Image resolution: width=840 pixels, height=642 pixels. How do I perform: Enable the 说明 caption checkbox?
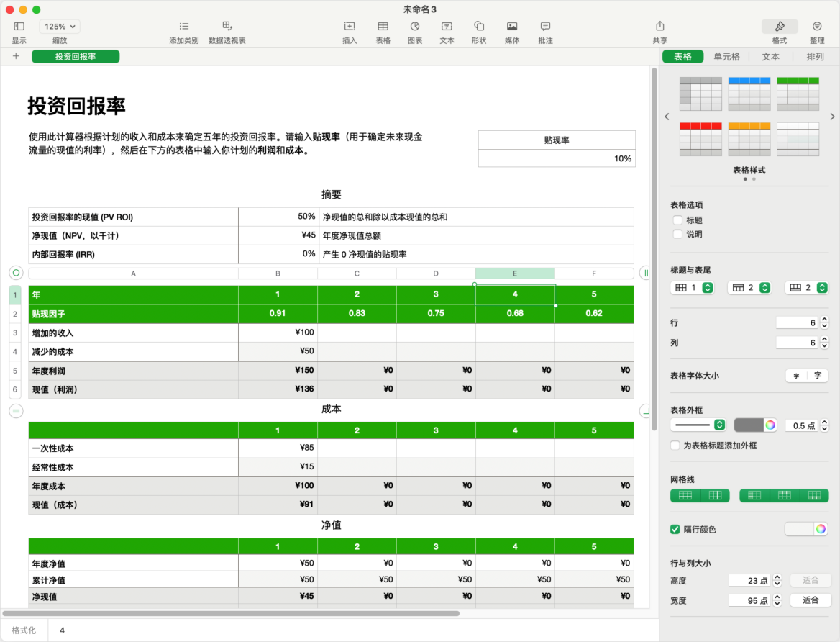click(677, 234)
